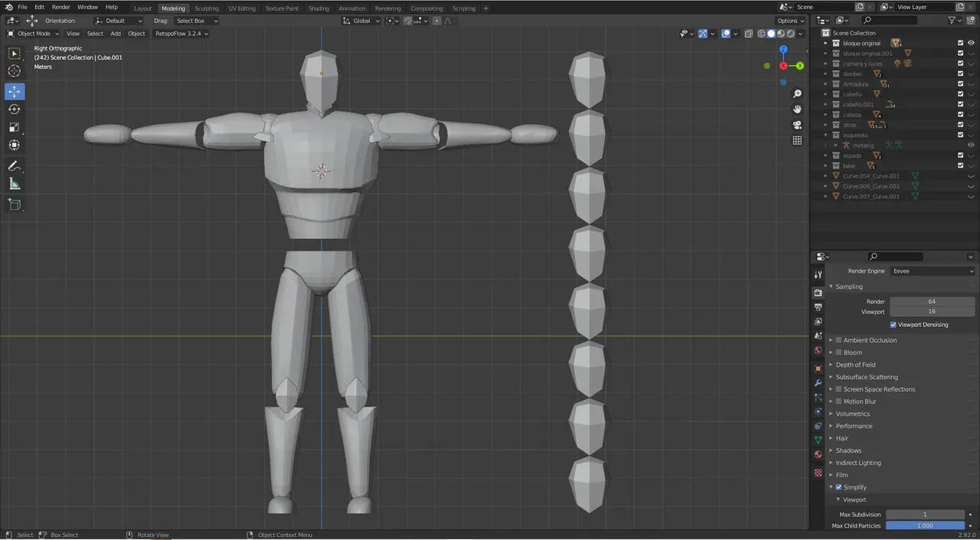Open the Render Engine dropdown
Viewport: 980px width, 540px height.
[933, 271]
